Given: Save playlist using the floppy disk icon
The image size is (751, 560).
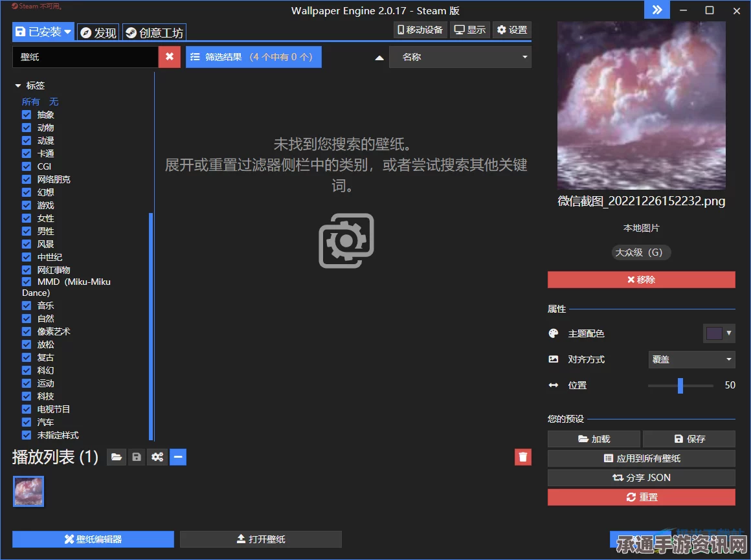Looking at the screenshot, I should click(137, 457).
